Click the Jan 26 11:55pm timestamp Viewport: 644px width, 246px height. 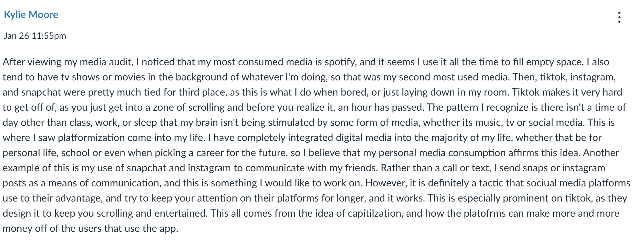[x=35, y=36]
